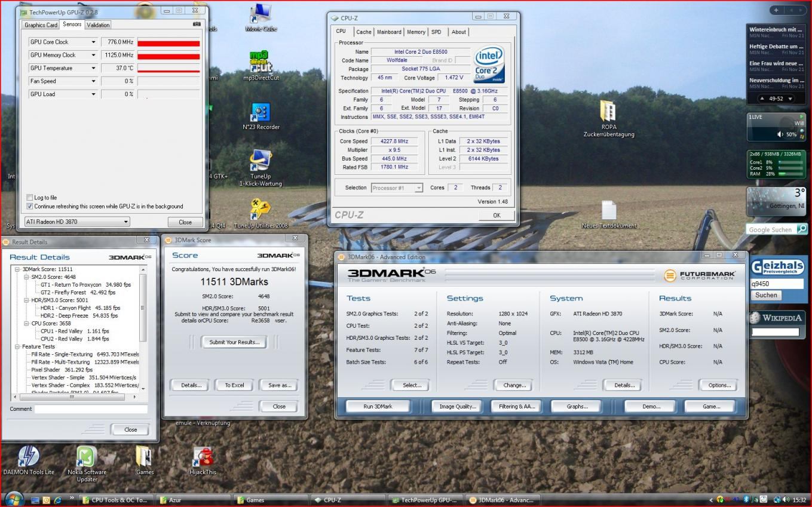The height and width of the screenshot is (507, 812).
Task: Open the About tab in CPU-Z
Action: (x=459, y=32)
